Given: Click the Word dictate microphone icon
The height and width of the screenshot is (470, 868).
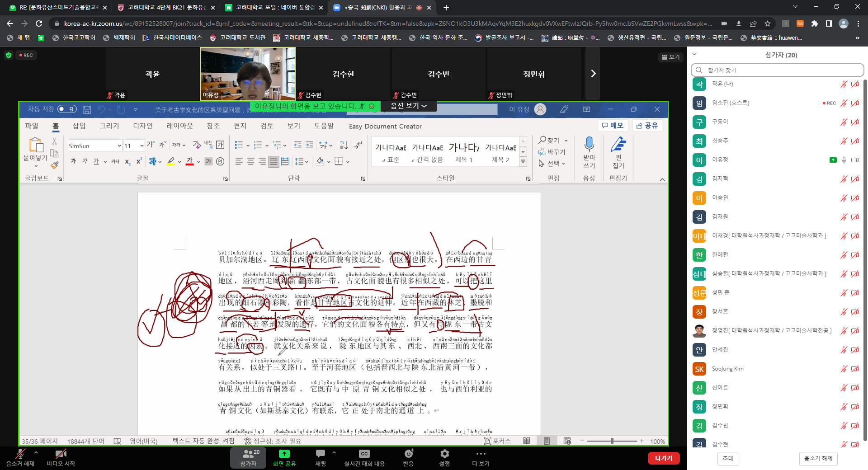Looking at the screenshot, I should (589, 145).
